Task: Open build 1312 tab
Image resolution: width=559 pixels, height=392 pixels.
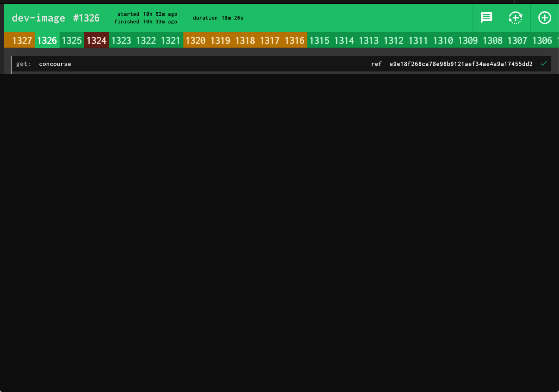Action: click(x=394, y=40)
